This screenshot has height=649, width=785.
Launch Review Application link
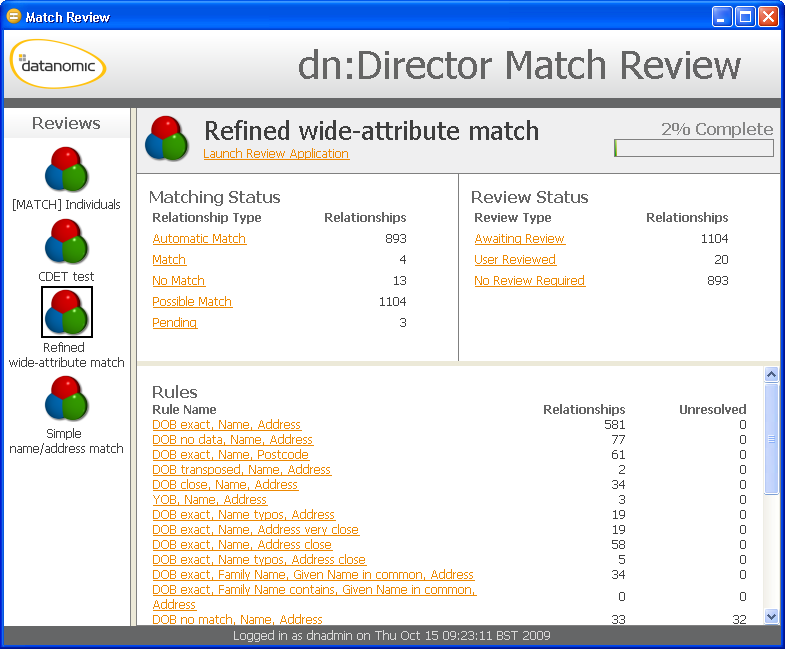pos(276,154)
